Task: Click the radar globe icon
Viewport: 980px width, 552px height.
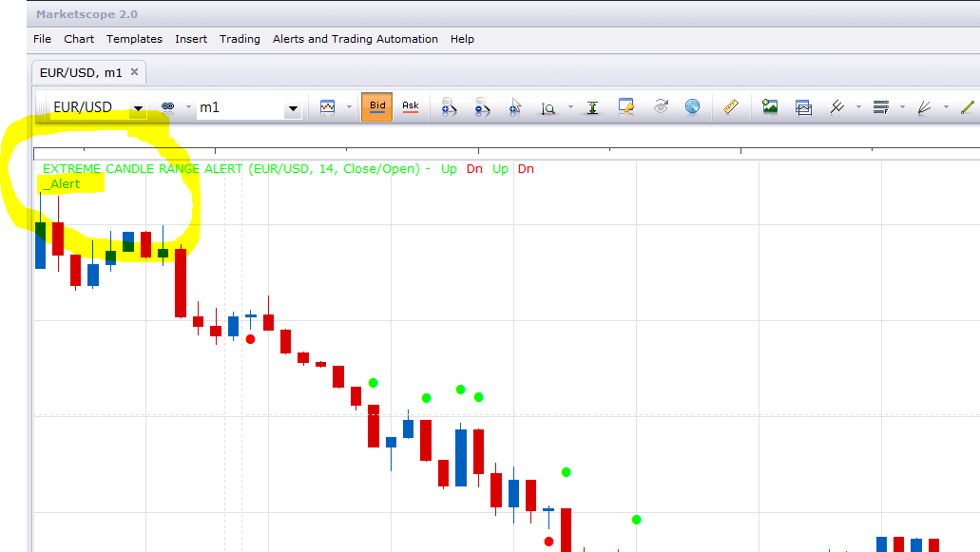Action: click(x=692, y=106)
